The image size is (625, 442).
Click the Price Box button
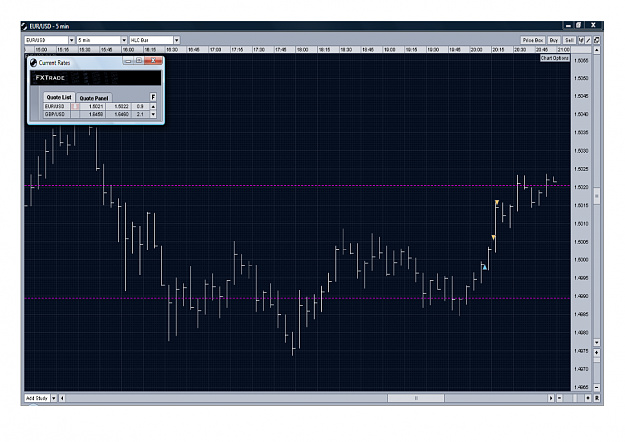pos(533,40)
